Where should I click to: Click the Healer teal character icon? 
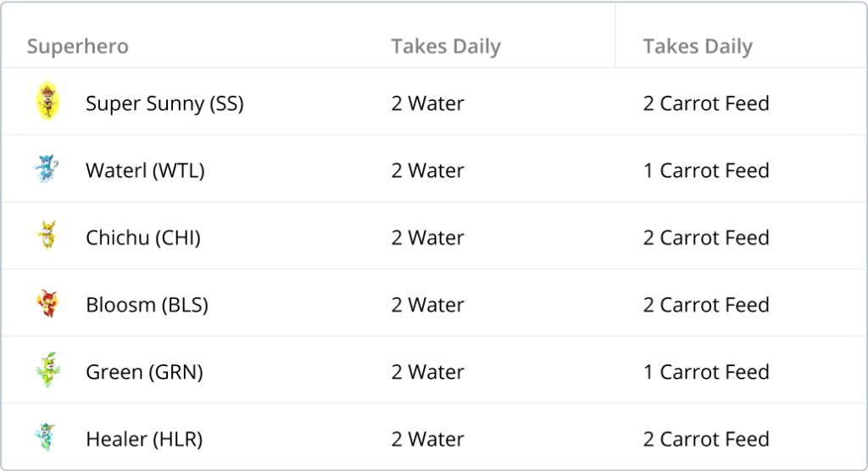click(46, 436)
